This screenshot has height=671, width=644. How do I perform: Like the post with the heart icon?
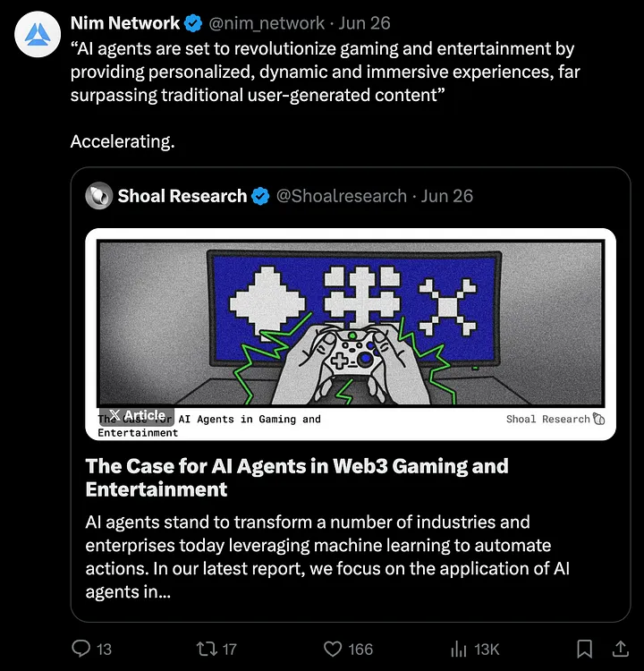(x=333, y=649)
